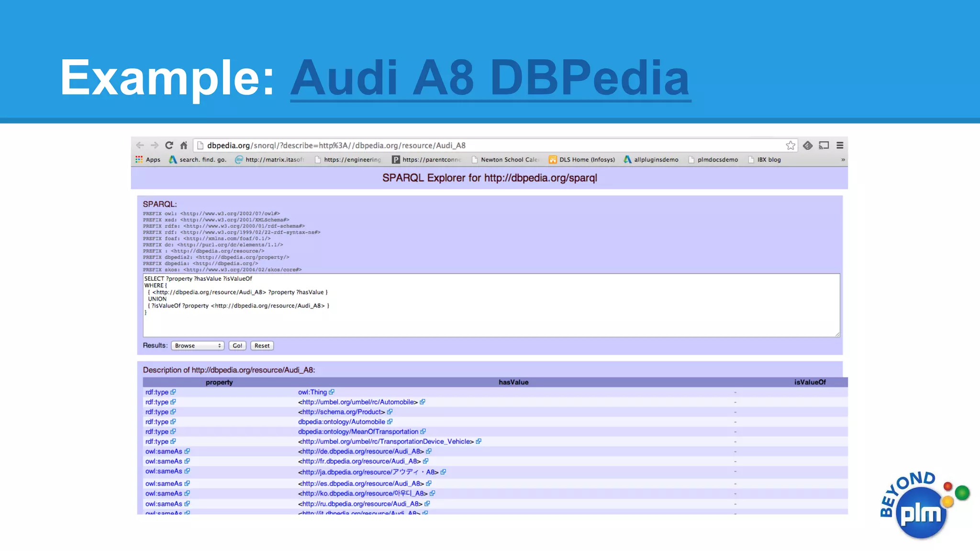Open 'search. find. go.' bookmark
The height and width of the screenshot is (551, 980).
198,160
